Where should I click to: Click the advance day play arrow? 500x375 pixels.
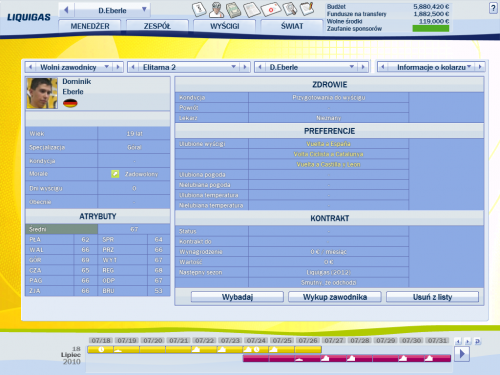[462, 354]
